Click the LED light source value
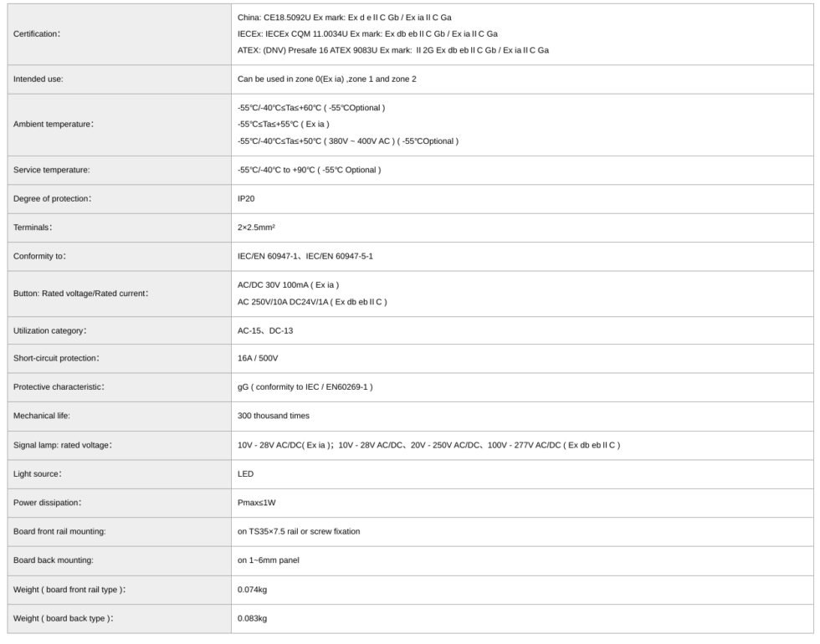This screenshot has width=820, height=644. pyautogui.click(x=246, y=473)
